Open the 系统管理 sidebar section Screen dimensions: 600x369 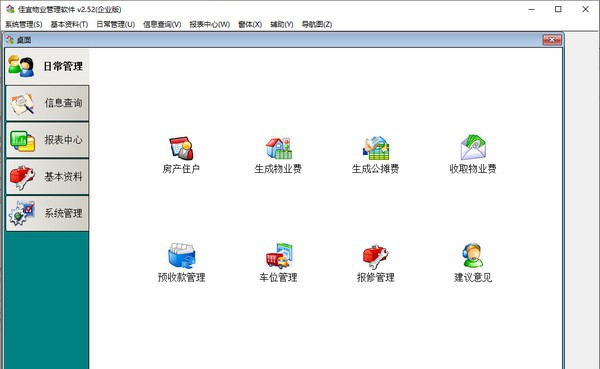coord(47,213)
